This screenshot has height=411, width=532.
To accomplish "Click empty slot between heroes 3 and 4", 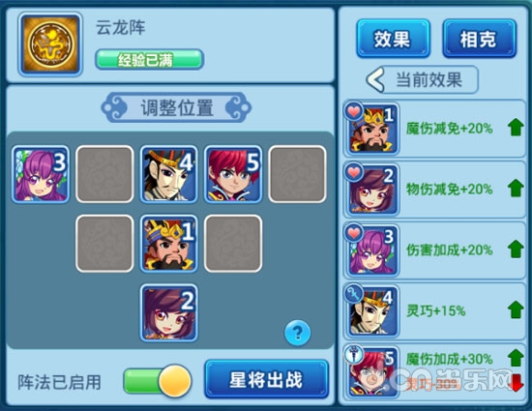I will 104,174.
